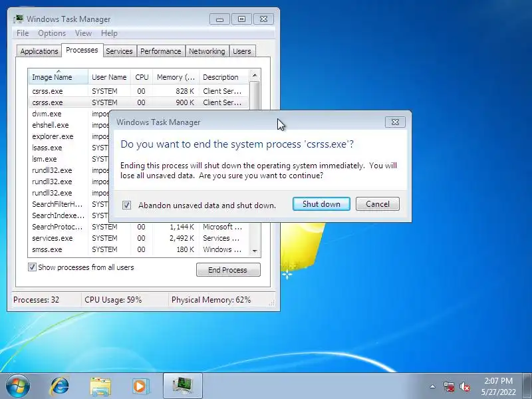Open the Help menu
Image resolution: width=532 pixels, height=399 pixels.
(109, 33)
